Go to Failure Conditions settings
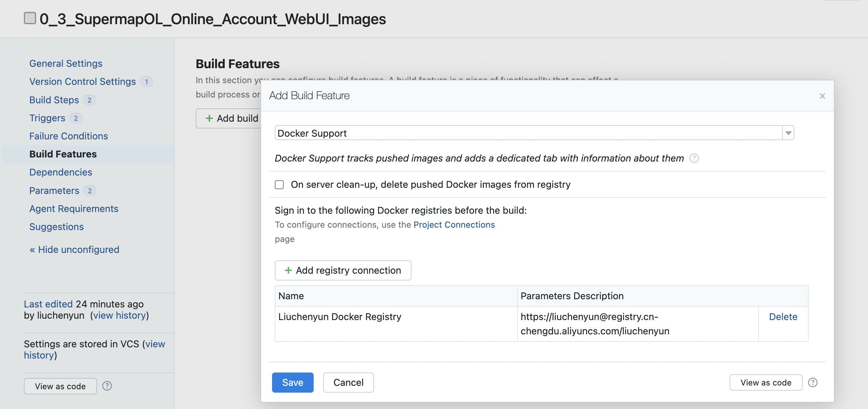The height and width of the screenshot is (409, 868). (69, 136)
